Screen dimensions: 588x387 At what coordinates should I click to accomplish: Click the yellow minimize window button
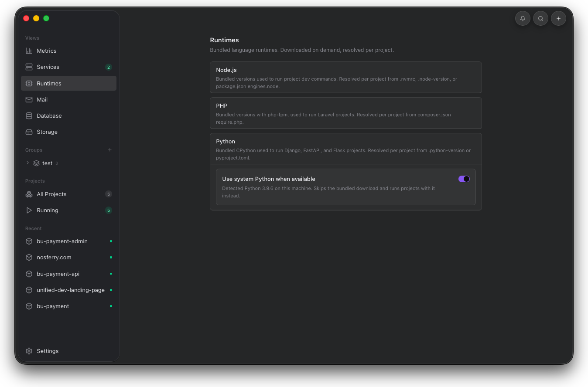(x=36, y=18)
